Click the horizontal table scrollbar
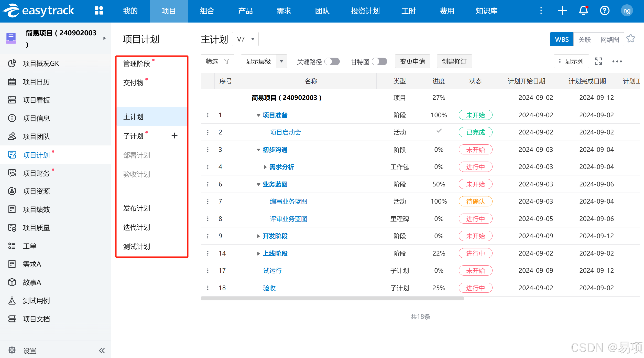 (x=332, y=298)
